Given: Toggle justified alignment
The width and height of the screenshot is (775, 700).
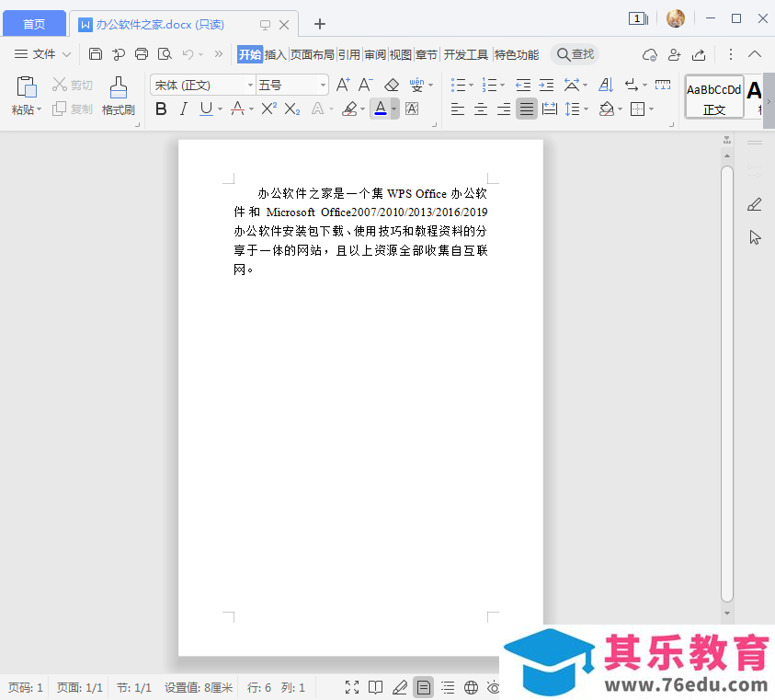Looking at the screenshot, I should [527, 109].
